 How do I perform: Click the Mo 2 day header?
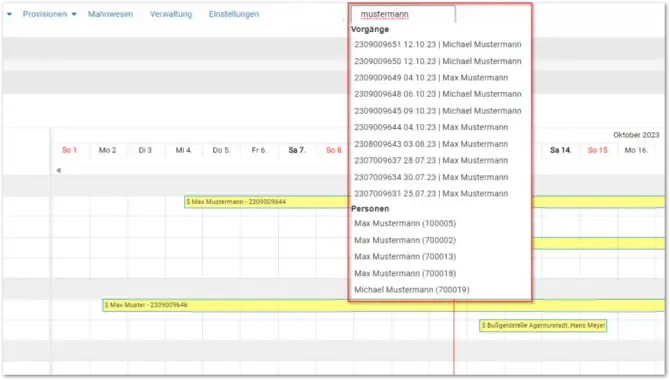tap(107, 150)
